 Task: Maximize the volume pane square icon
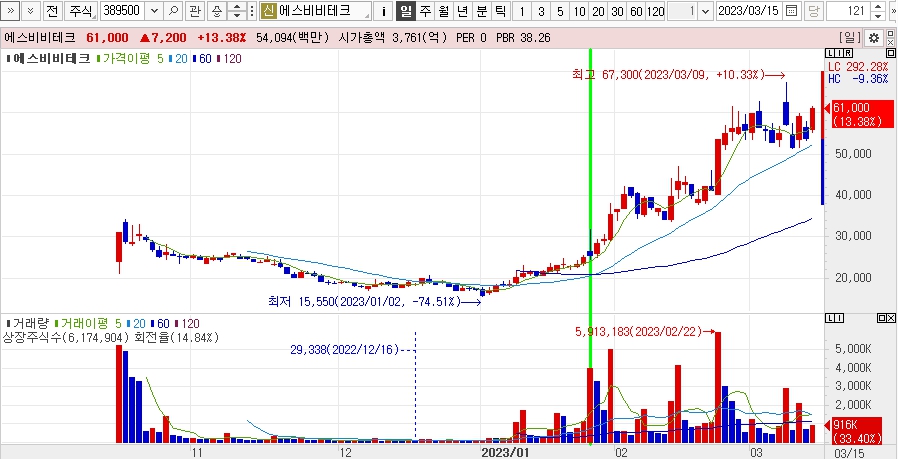tap(882, 317)
